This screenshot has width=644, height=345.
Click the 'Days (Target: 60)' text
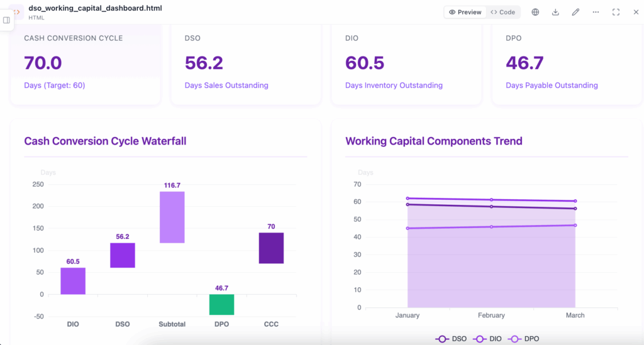[55, 85]
